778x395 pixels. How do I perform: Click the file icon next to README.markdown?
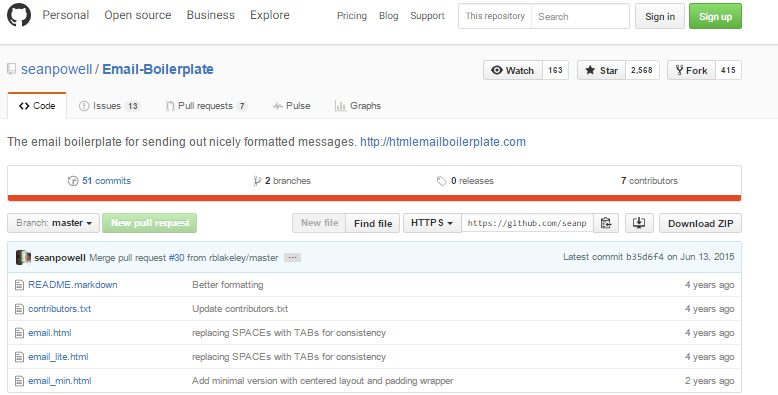tap(19, 285)
